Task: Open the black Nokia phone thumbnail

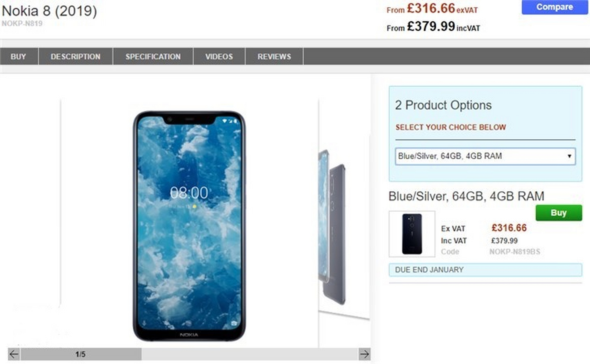Action: [x=412, y=234]
